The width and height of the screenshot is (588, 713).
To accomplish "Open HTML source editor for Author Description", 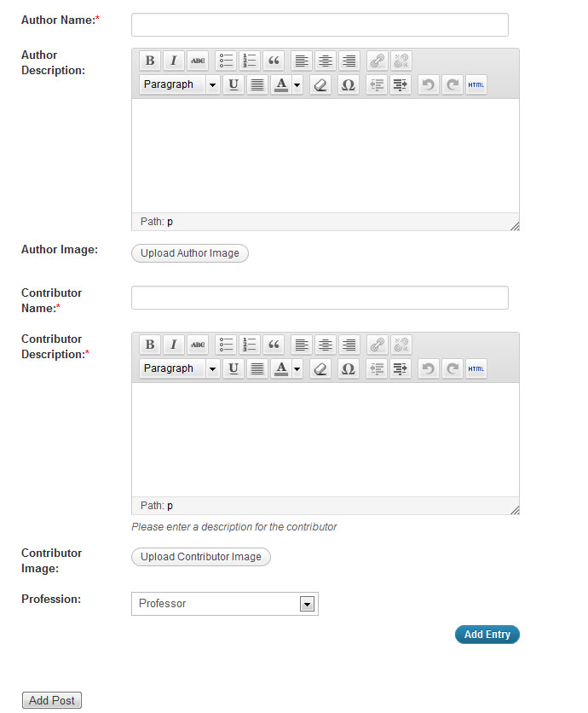I will click(x=476, y=84).
